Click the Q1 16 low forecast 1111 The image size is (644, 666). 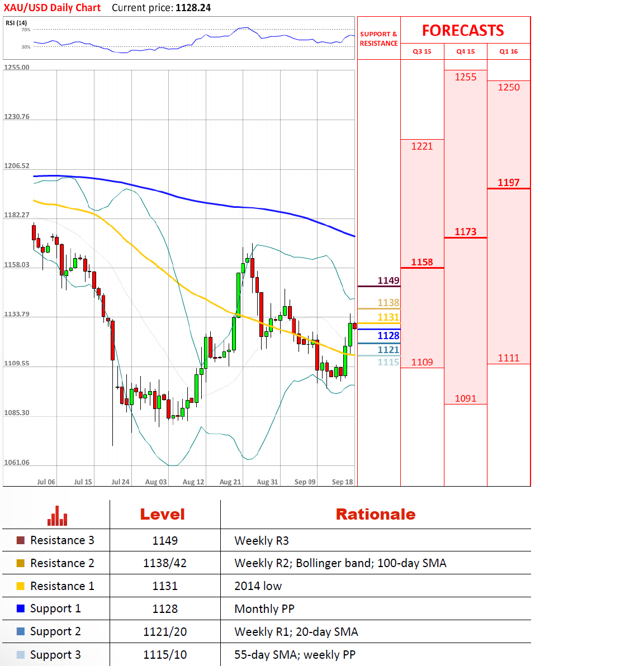509,358
